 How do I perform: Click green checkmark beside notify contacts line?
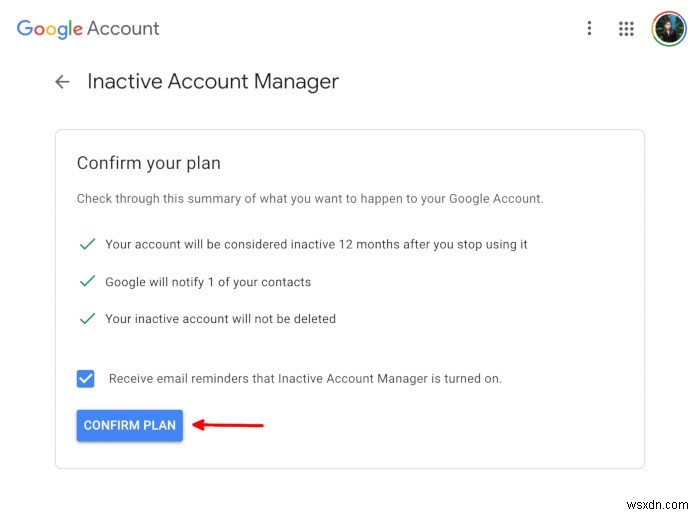click(x=87, y=281)
